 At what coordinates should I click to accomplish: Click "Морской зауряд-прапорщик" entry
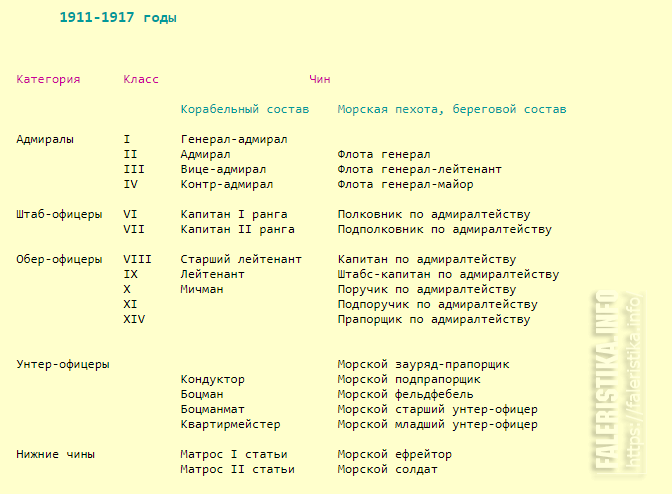[424, 364]
